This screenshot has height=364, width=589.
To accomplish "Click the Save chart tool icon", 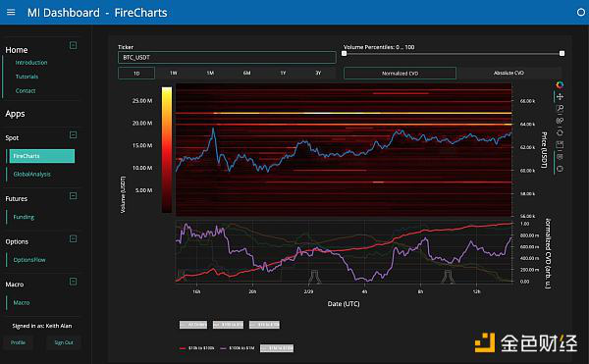I will point(560,144).
